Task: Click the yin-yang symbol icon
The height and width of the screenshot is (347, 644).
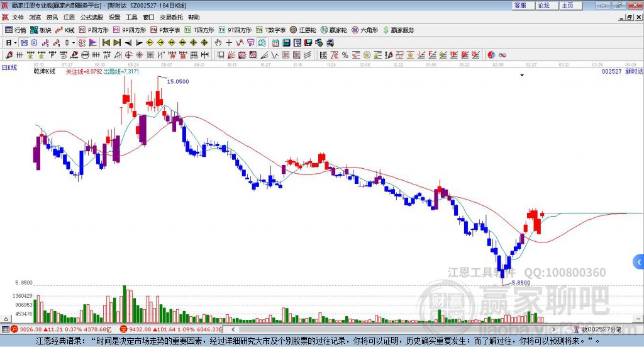Action: (491, 55)
